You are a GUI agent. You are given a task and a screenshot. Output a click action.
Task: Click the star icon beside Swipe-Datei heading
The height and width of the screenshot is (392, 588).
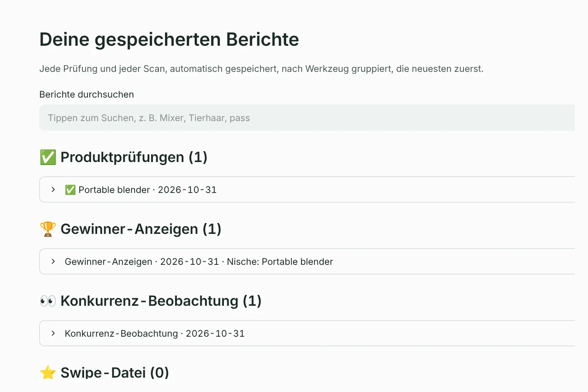(48, 373)
